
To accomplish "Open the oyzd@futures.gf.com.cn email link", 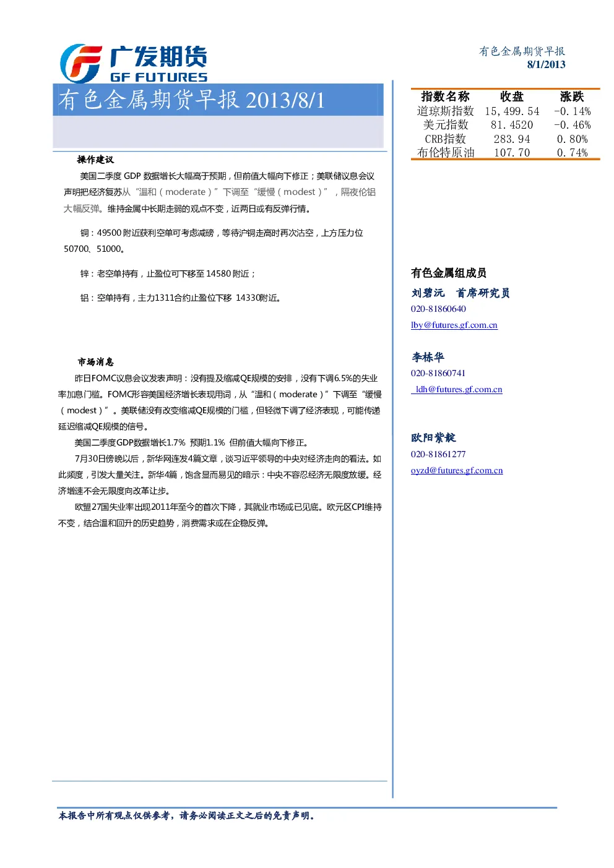I will click(x=457, y=470).
